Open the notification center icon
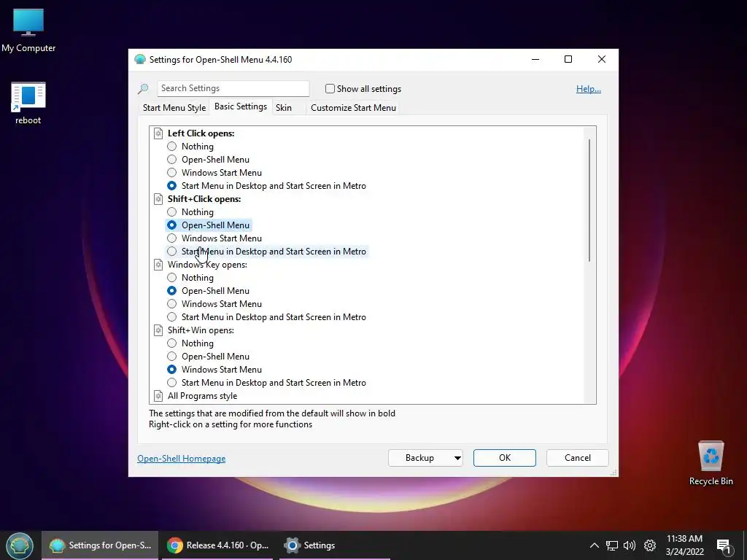 724,546
